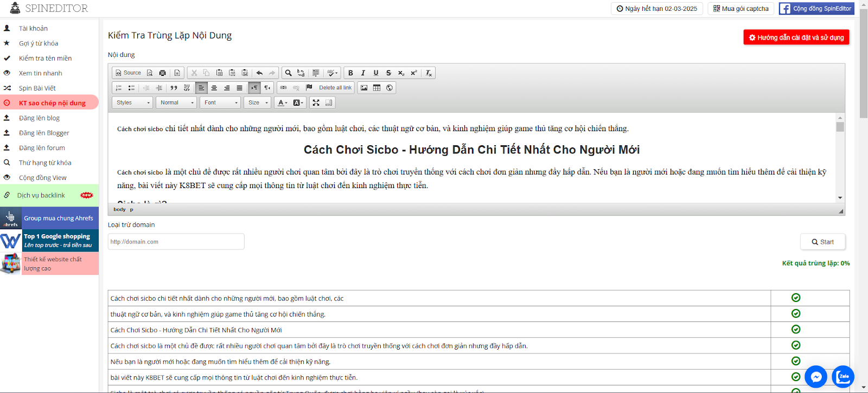Apply Block Quote formatting

[174, 88]
